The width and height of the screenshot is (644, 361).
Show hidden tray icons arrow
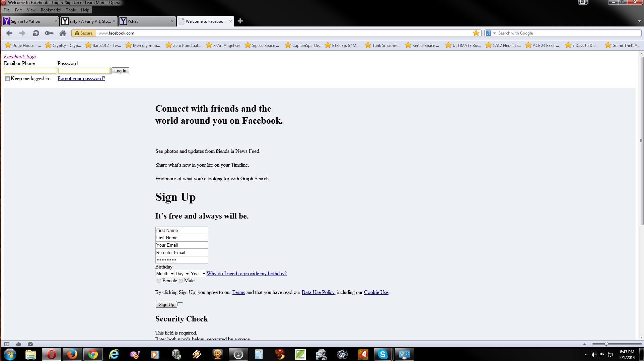(586, 355)
